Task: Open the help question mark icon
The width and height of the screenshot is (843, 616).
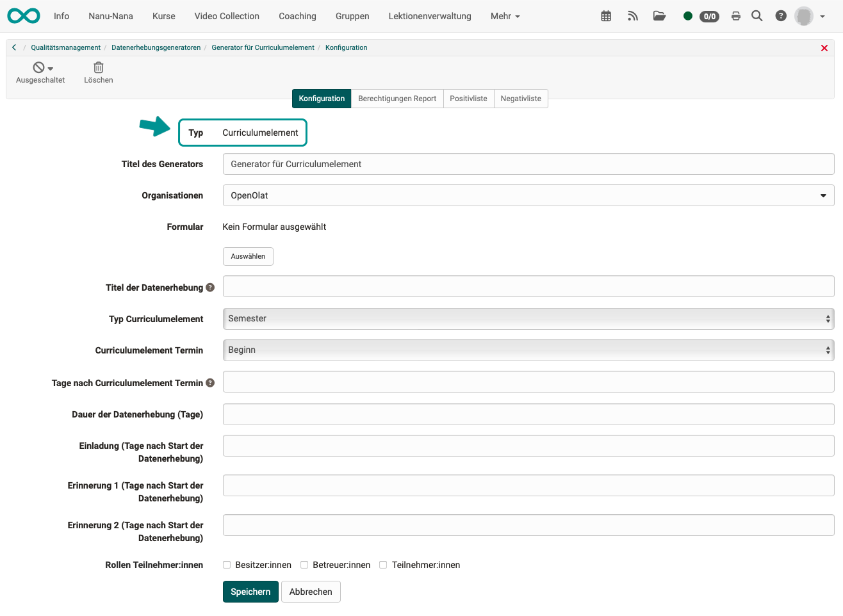Action: (780, 15)
